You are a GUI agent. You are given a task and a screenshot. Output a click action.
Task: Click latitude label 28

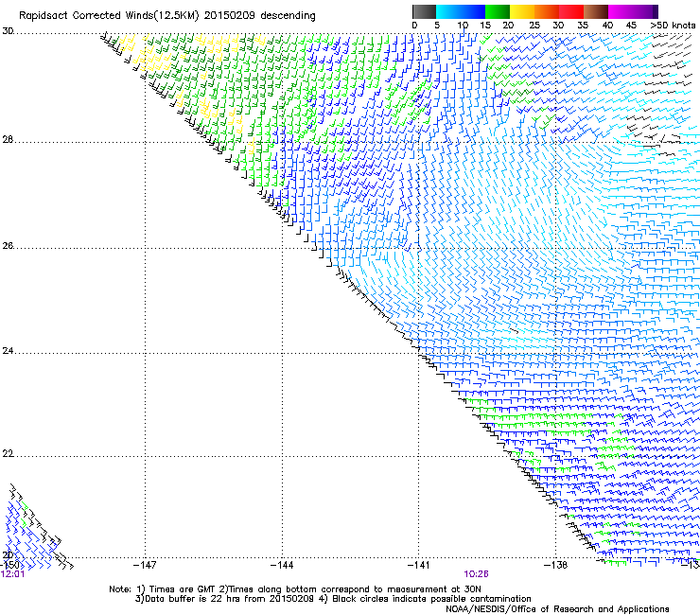coord(8,140)
